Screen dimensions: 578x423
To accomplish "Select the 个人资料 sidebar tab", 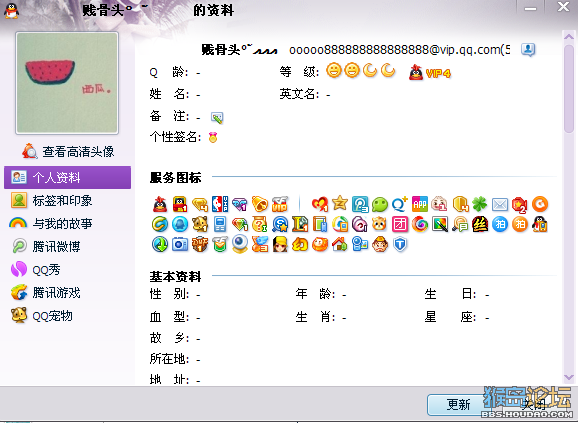I will [x=67, y=178].
